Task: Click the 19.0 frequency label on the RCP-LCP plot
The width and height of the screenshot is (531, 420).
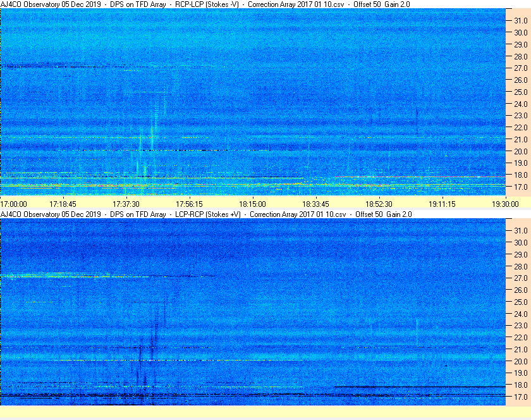Action: 521,163
